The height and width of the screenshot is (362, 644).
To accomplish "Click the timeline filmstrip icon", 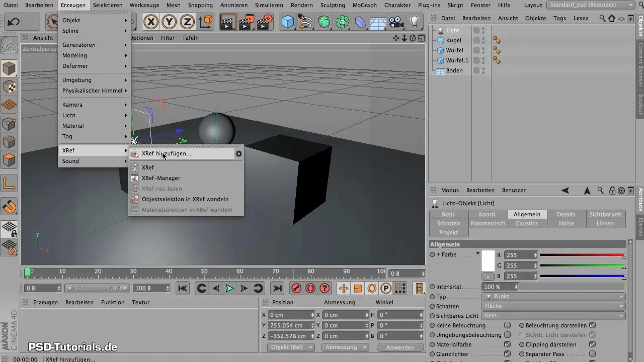I will point(419,288).
